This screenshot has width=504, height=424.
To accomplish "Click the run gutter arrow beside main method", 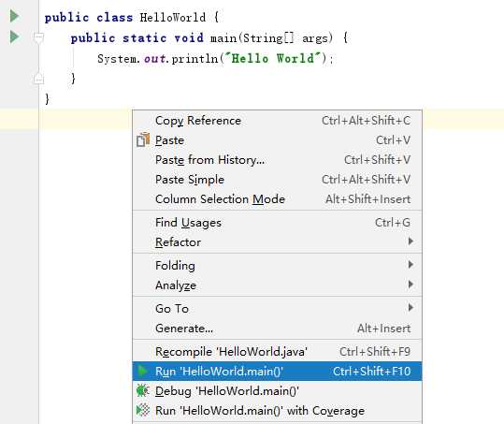I will click(x=14, y=37).
